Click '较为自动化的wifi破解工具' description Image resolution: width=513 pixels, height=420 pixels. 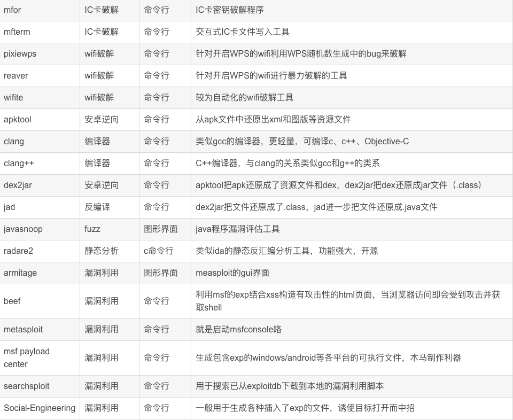point(244,97)
